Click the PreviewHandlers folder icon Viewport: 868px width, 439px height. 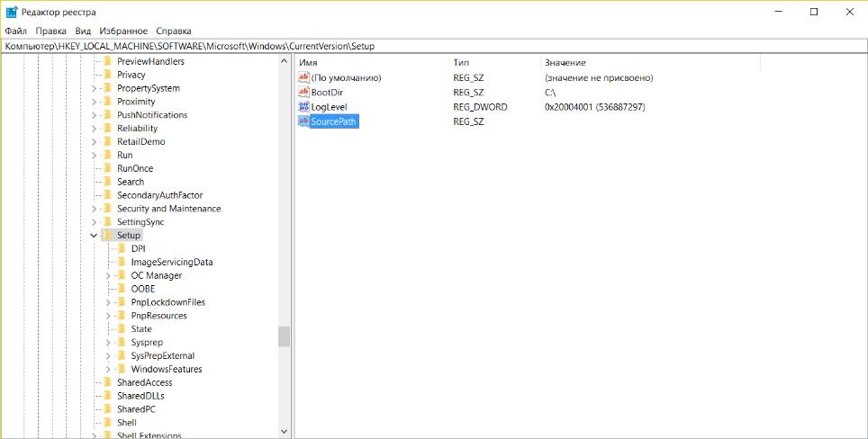click(108, 61)
